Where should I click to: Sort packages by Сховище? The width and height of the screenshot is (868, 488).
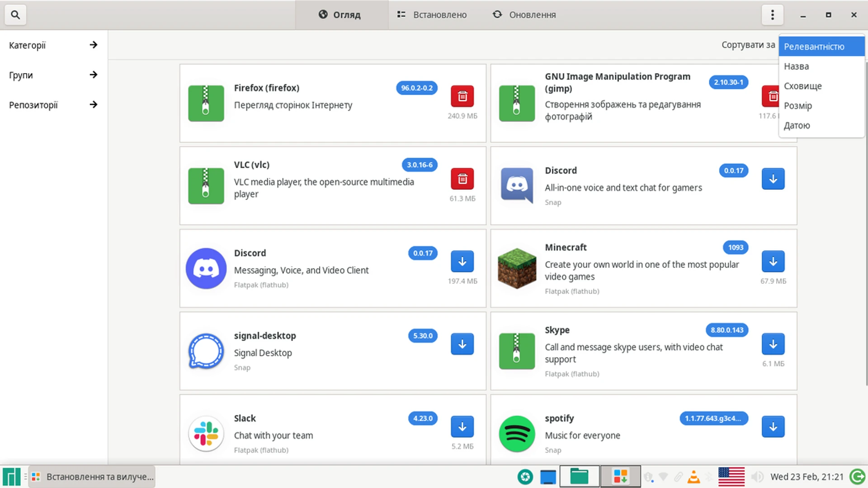pyautogui.click(x=821, y=86)
